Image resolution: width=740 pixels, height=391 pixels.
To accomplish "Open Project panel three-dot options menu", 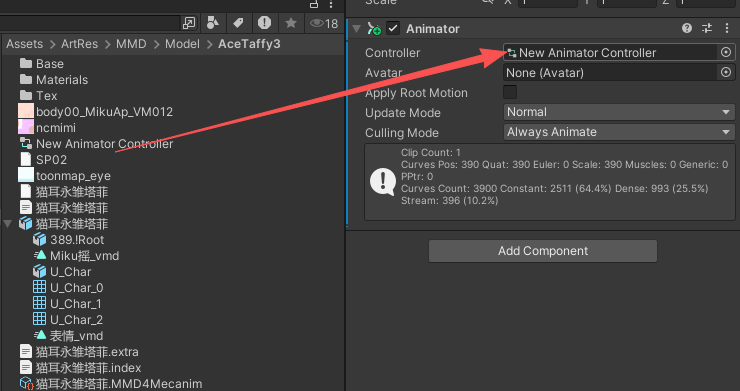I will [331, 4].
